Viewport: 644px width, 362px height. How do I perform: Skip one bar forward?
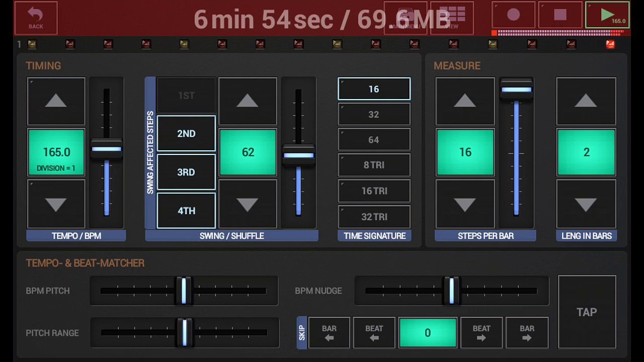(527, 333)
